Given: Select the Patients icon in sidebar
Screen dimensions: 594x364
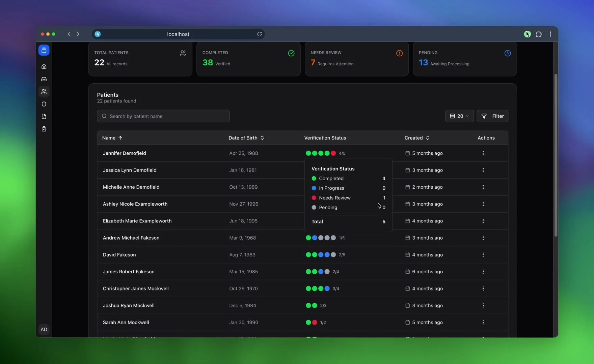Looking at the screenshot, I should pos(44,92).
